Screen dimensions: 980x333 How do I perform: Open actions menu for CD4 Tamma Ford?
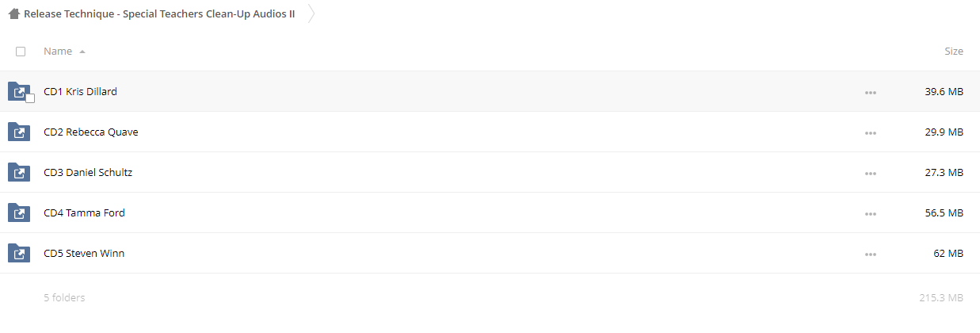[x=871, y=214]
